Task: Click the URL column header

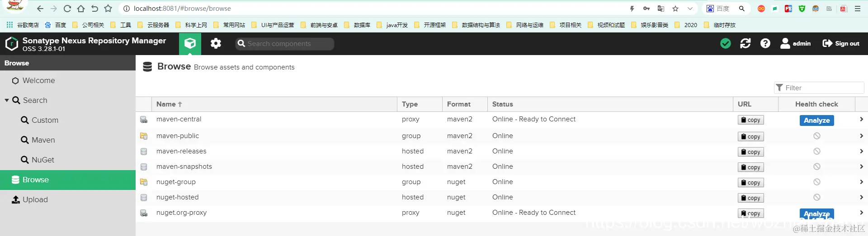Action: [755, 104]
